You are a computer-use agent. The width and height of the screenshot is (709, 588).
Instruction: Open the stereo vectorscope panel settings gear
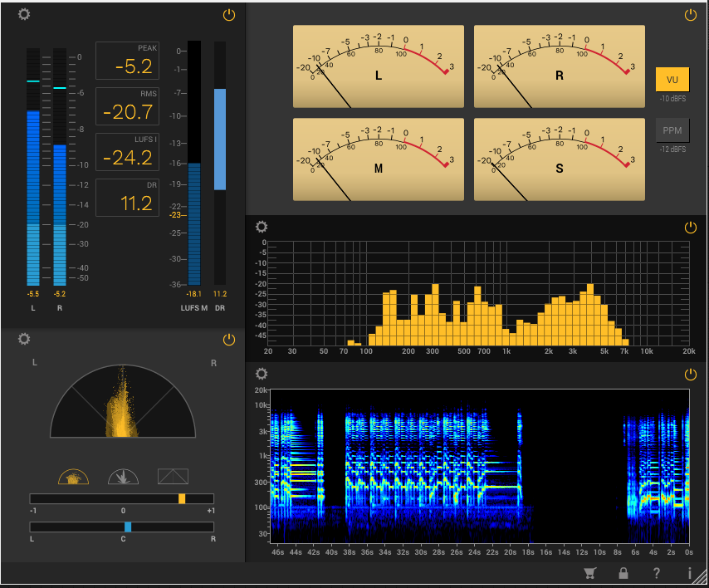(24, 339)
